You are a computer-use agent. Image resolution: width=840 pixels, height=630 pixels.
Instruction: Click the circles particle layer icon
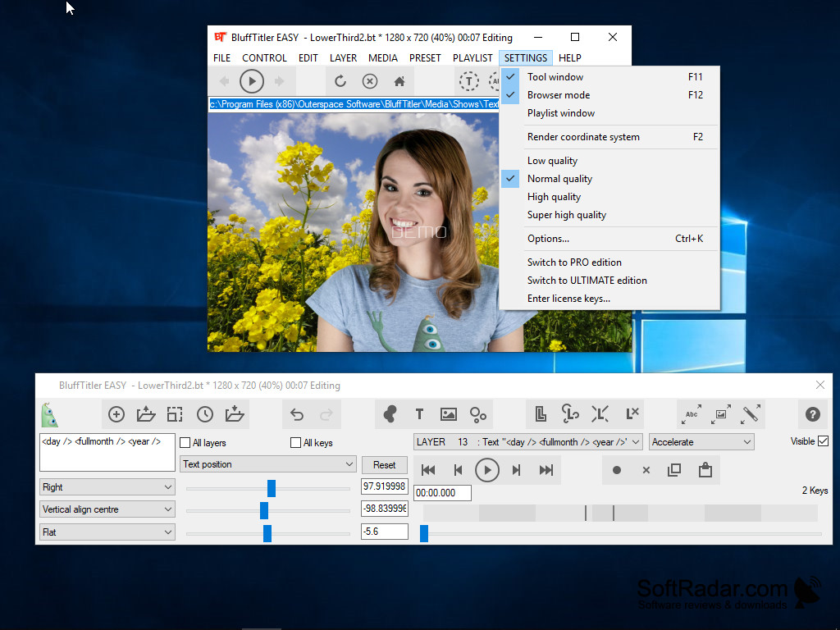click(478, 414)
